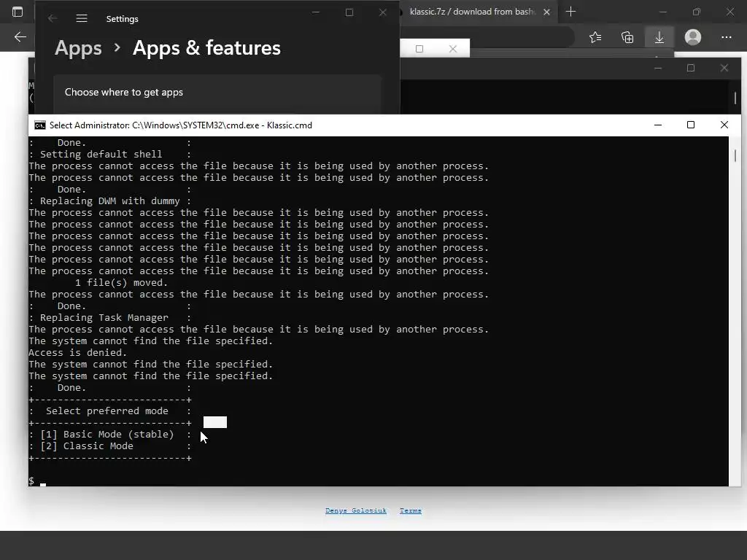This screenshot has width=747, height=560.
Task: Click the dark background window scrollbar
Action: click(x=735, y=98)
